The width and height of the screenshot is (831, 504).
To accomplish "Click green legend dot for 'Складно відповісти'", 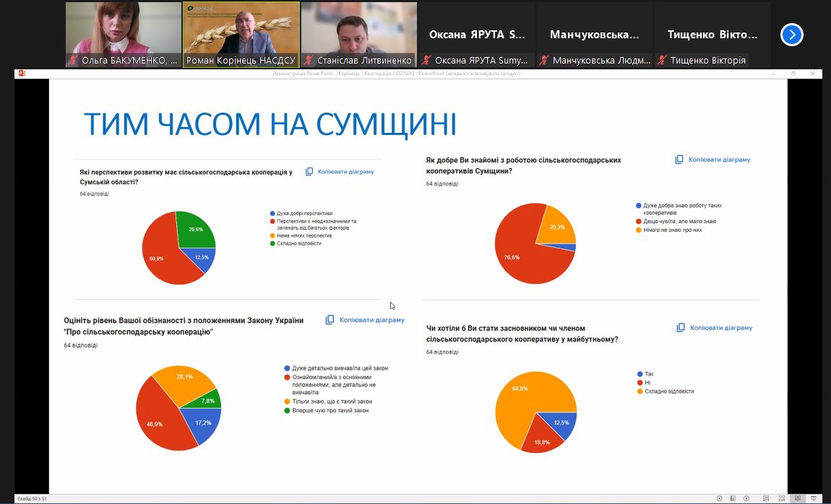I will [272, 243].
